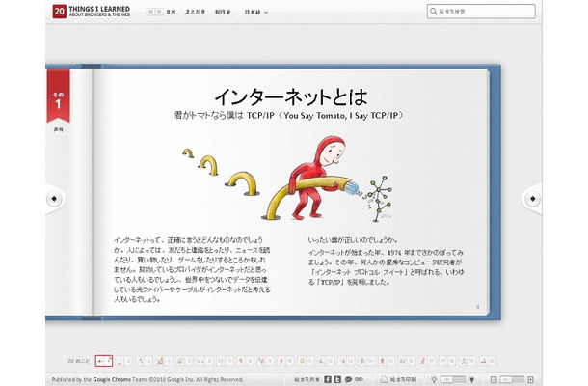Jump to chapter 5 thumbnail
This screenshot has height=386, width=588.
tap(184, 361)
